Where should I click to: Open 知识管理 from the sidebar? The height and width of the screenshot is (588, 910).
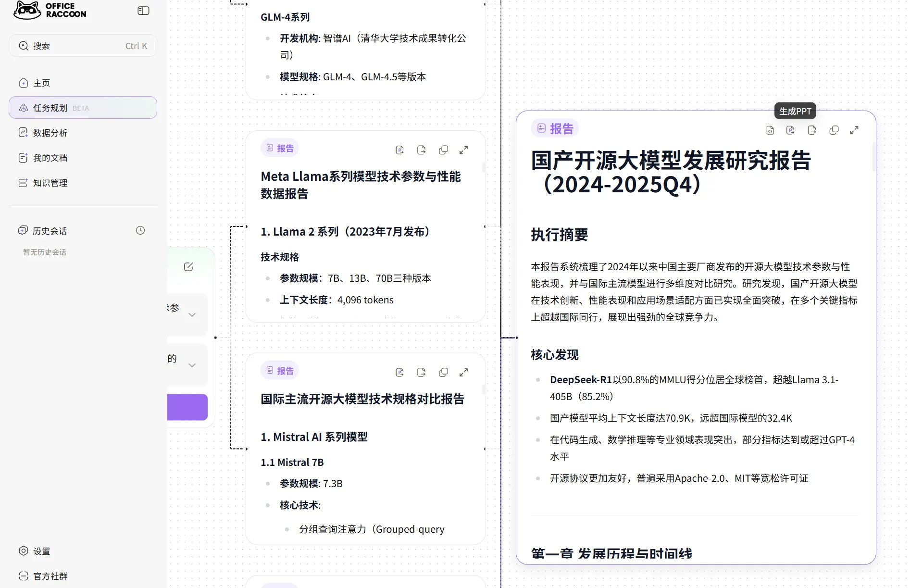50,183
